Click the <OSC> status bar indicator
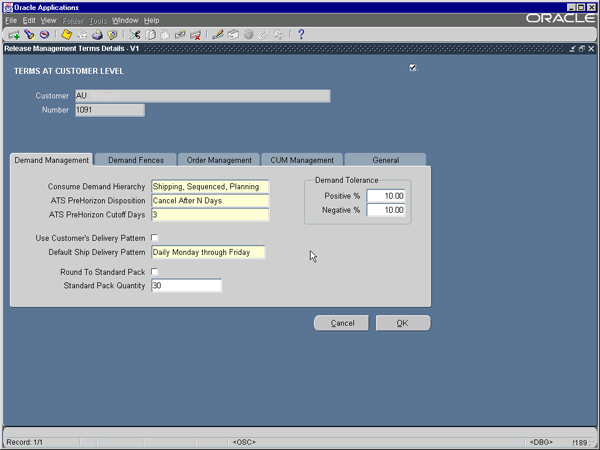This screenshot has width=600, height=450. pyautogui.click(x=244, y=442)
